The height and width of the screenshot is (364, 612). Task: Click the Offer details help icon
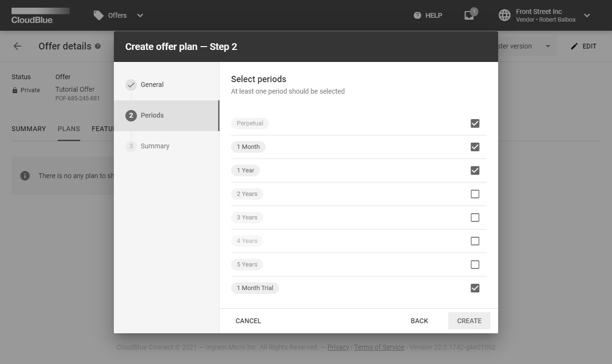pyautogui.click(x=98, y=46)
